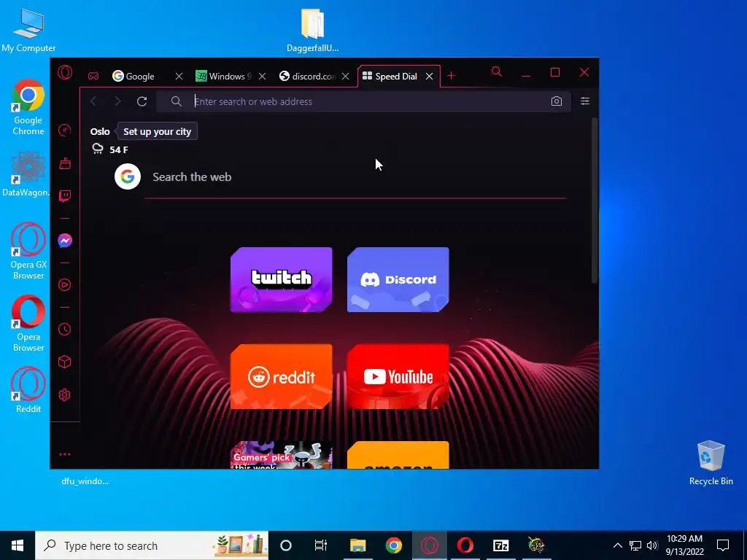The image size is (747, 560).
Task: Click the page vertical scrollbar
Action: coord(594,200)
